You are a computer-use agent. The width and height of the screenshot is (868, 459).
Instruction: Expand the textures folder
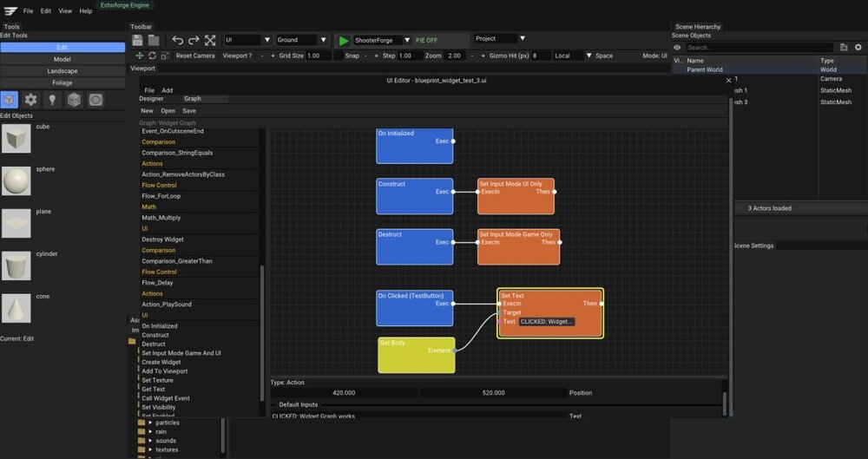150,449
